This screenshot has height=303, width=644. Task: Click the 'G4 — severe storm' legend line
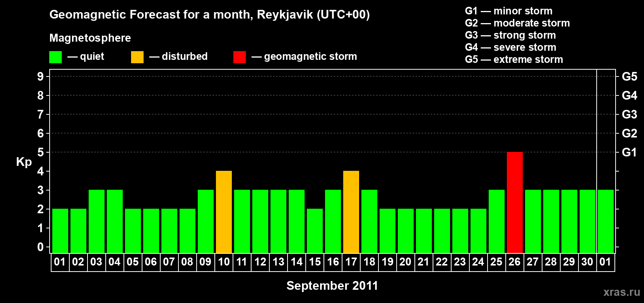511,47
